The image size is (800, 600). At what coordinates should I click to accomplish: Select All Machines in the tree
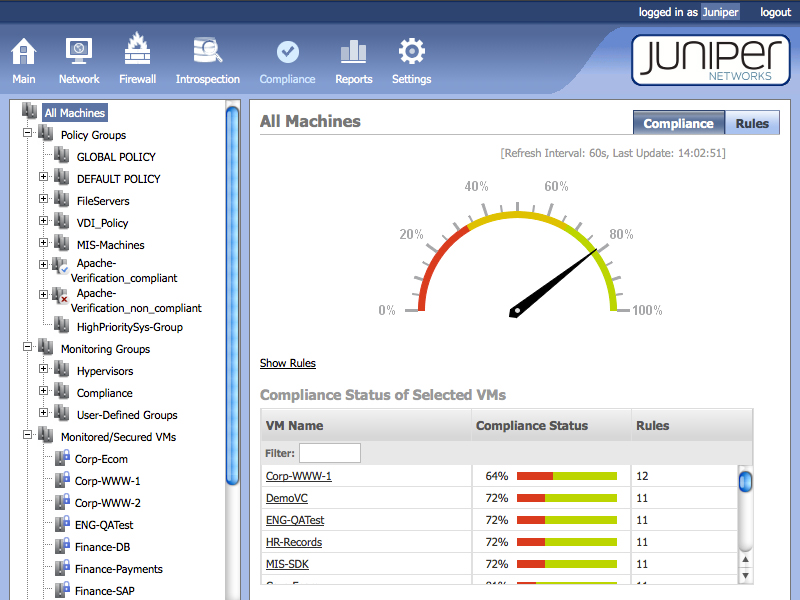[x=74, y=113]
